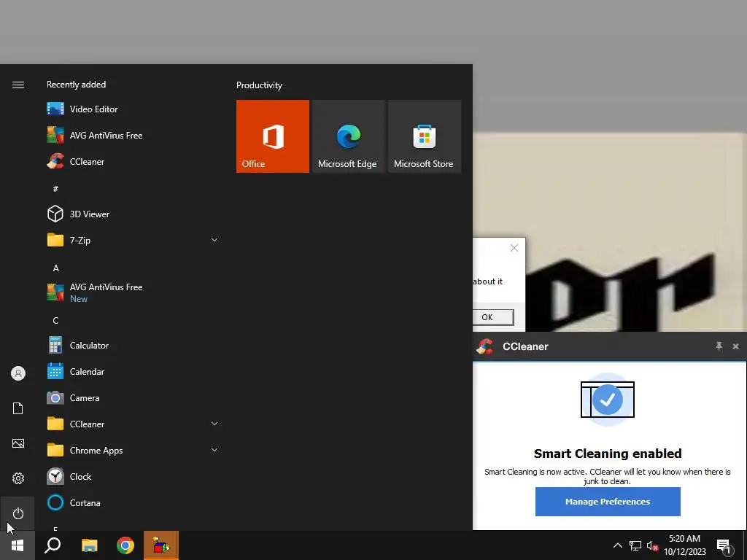Open the Microsoft Store tile
Viewport: 747px width, 560px height.
tap(425, 136)
